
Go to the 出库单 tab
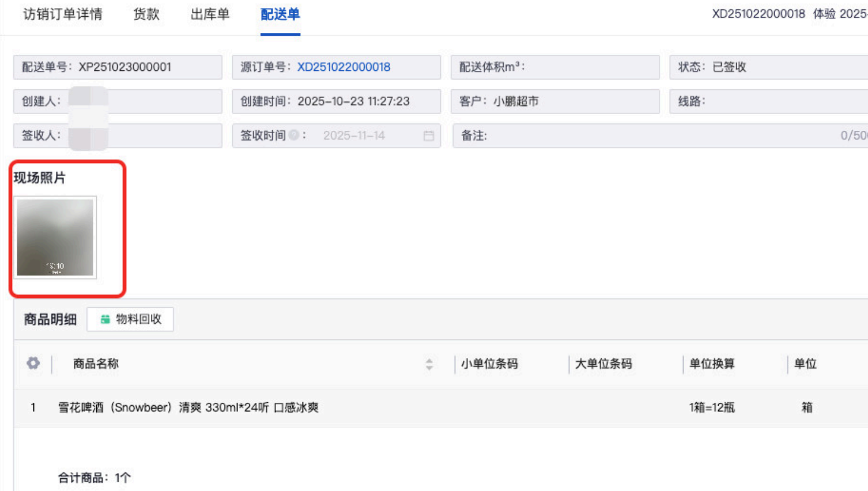click(210, 14)
